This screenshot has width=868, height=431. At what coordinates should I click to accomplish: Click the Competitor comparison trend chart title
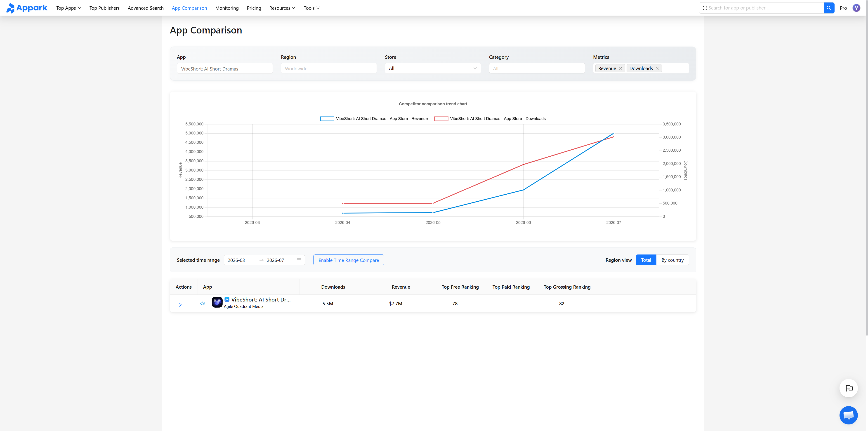click(x=433, y=104)
